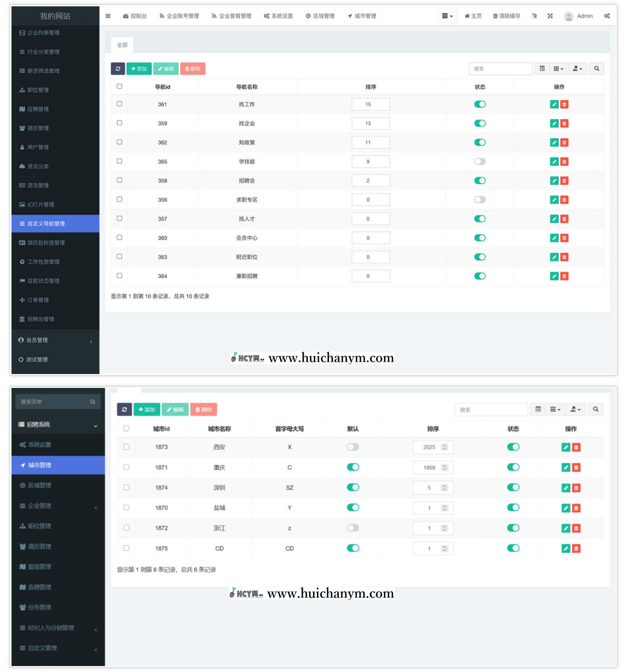Enable the status toggle for 学技能

click(480, 162)
